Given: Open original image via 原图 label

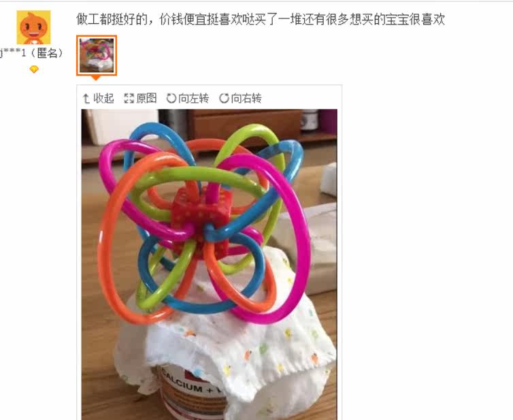Looking at the screenshot, I should [x=146, y=98].
